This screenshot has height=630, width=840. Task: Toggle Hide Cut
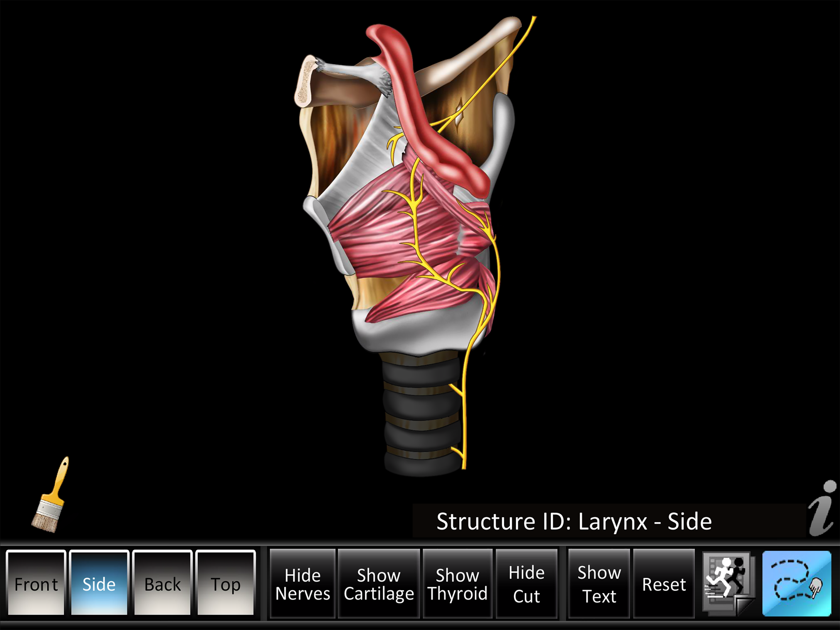[x=526, y=584]
